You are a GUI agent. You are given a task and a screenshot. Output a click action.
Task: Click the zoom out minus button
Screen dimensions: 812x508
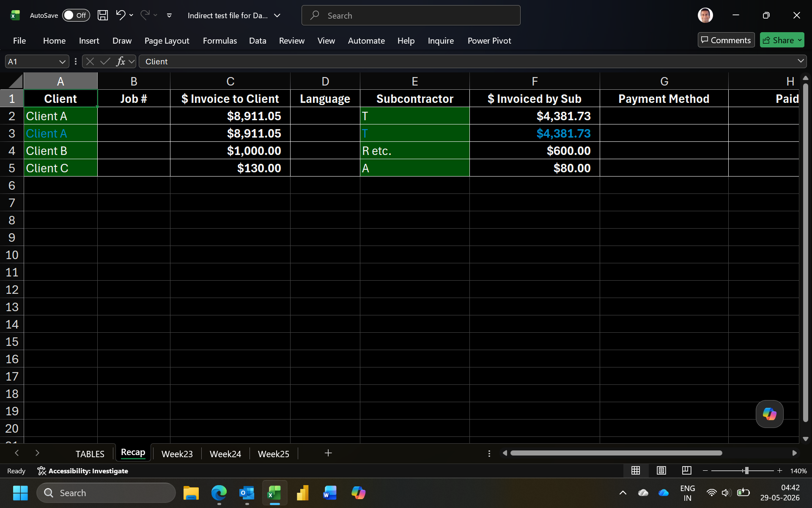point(705,471)
